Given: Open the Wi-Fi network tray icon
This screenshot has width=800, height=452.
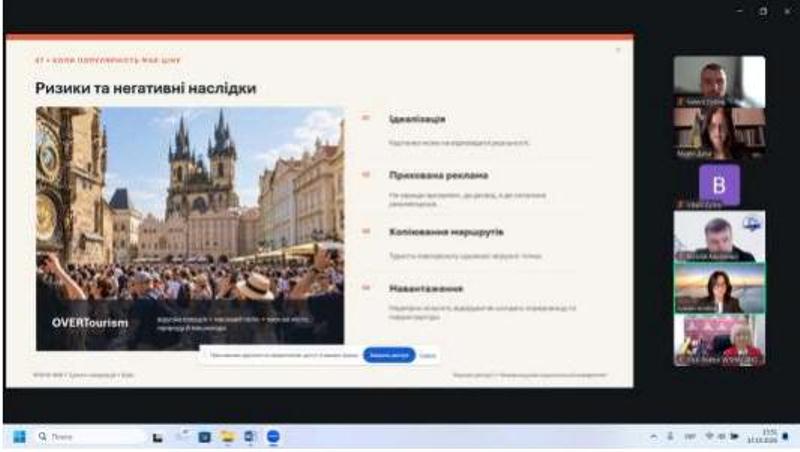Looking at the screenshot, I should point(709,436).
